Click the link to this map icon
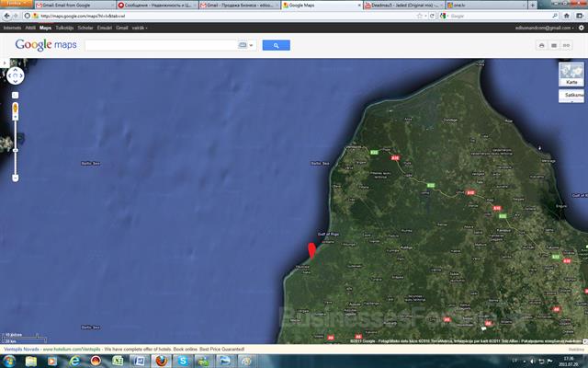The image size is (588, 368). (567, 45)
